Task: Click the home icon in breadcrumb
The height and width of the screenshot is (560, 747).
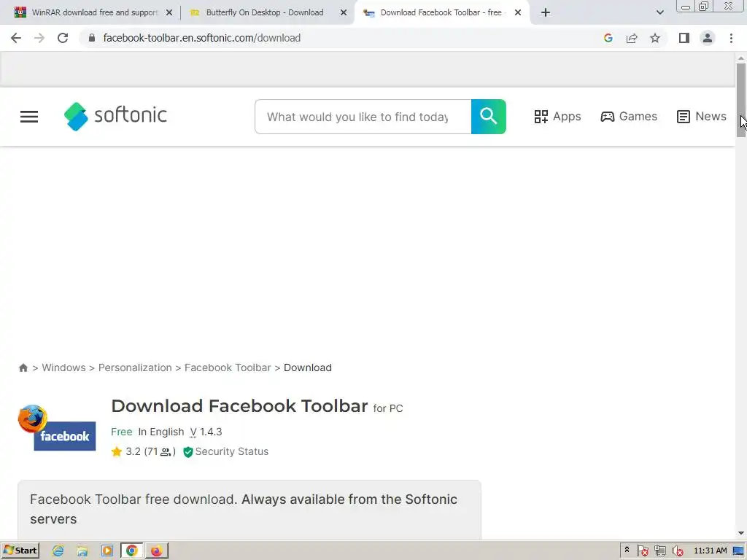Action: 23,367
